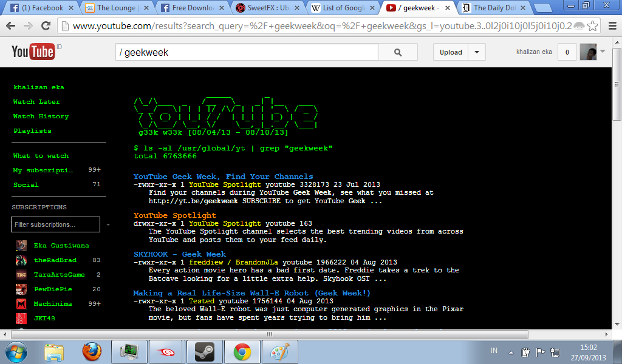Click the Upload button
The image size is (622, 364).
(x=451, y=52)
